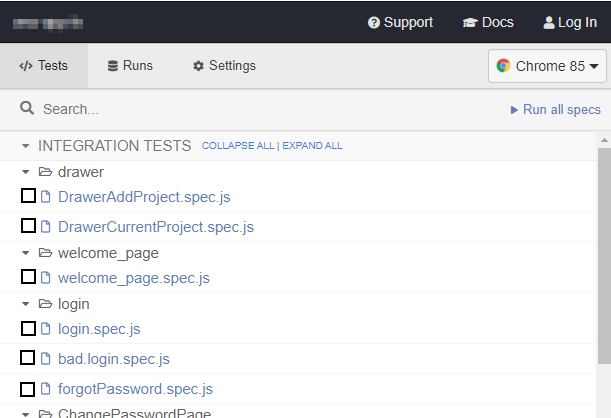
Task: Check the box for bad.login.spec.js
Action: tap(27, 358)
